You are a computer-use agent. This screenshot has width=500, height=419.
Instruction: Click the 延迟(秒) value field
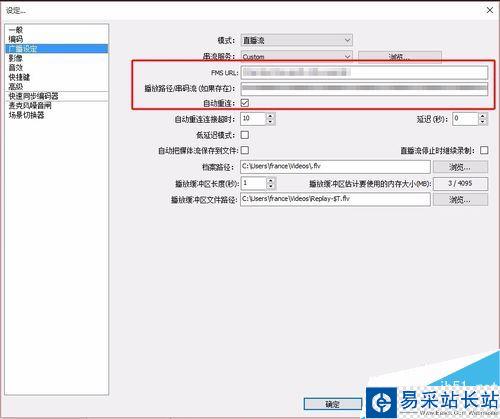465,119
